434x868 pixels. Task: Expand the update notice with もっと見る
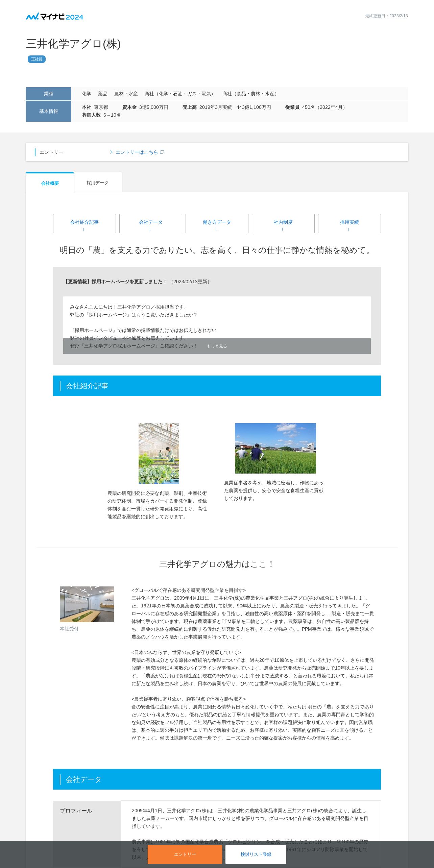[217, 346]
